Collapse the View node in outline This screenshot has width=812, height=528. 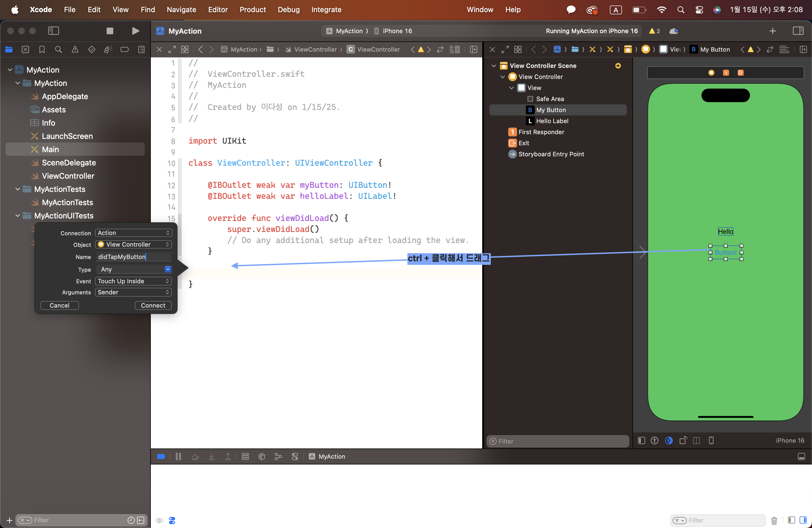click(x=512, y=88)
